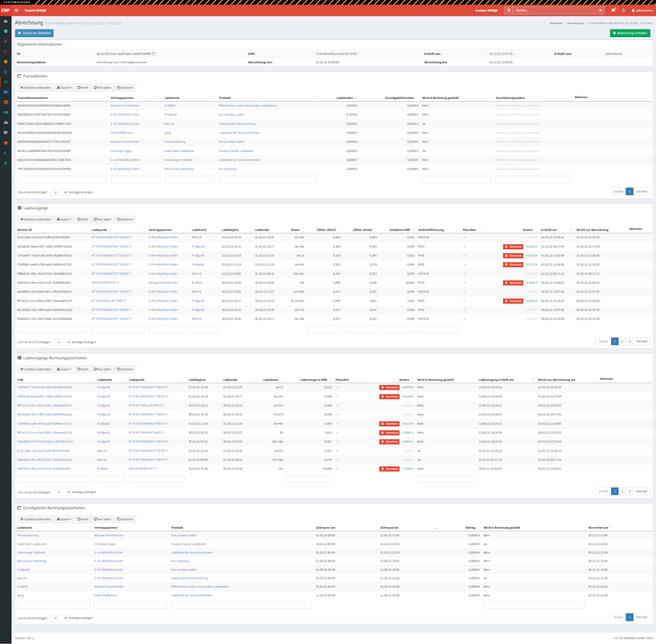Screen dimensions: 656x644
Task: Focus the Suchen search field
Action: 555,10
